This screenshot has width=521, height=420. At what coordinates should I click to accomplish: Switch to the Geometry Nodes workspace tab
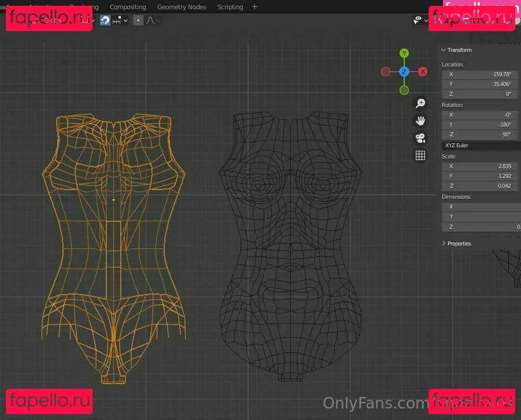tap(182, 7)
